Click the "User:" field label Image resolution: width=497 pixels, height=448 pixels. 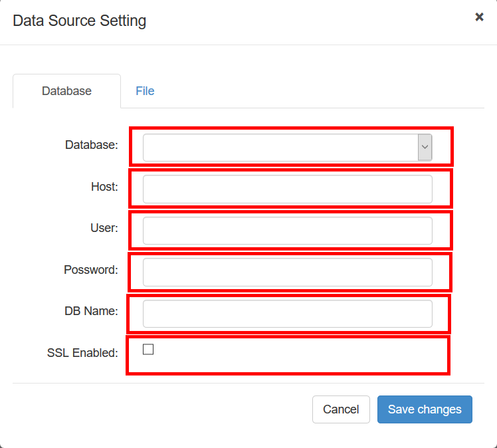point(104,228)
